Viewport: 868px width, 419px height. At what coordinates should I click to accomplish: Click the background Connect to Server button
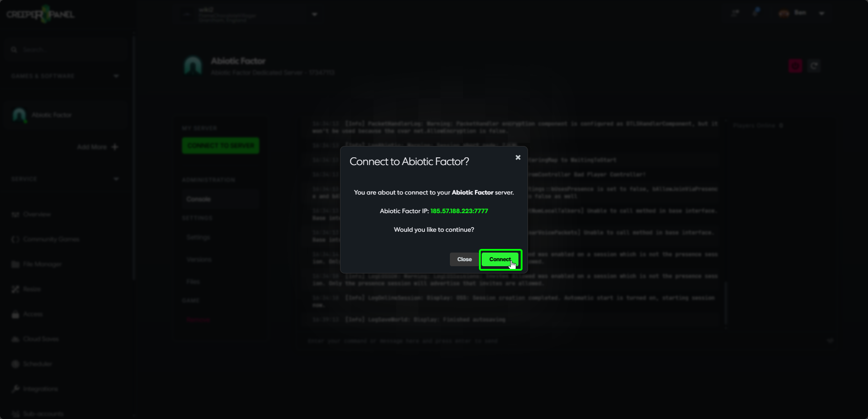(221, 146)
